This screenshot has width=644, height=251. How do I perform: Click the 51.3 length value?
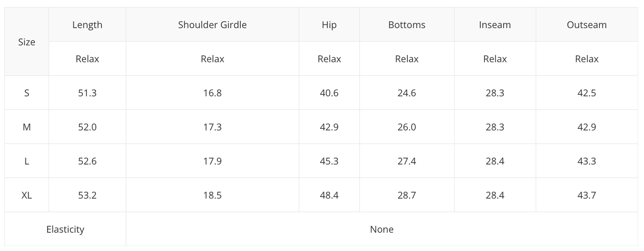click(x=87, y=93)
